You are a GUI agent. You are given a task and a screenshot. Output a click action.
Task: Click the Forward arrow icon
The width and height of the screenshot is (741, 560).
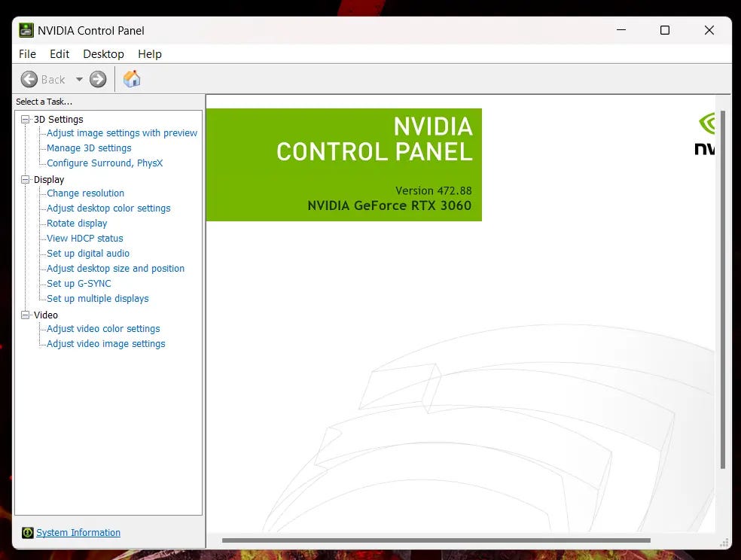(98, 79)
